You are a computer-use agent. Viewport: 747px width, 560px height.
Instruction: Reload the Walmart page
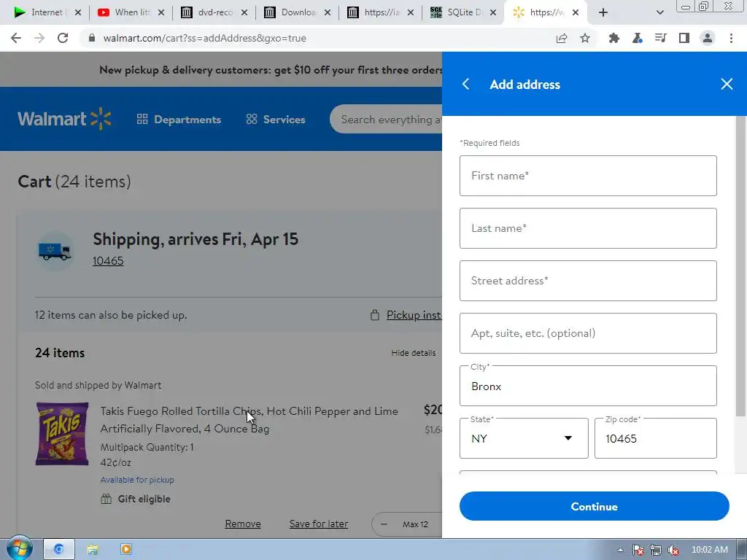(63, 38)
